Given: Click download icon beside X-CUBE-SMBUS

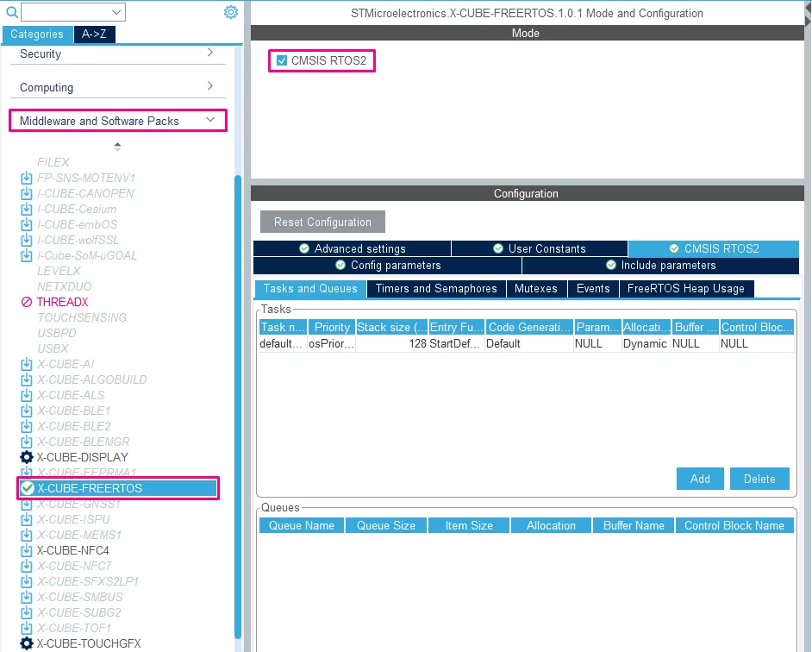Looking at the screenshot, I should pos(27,597).
